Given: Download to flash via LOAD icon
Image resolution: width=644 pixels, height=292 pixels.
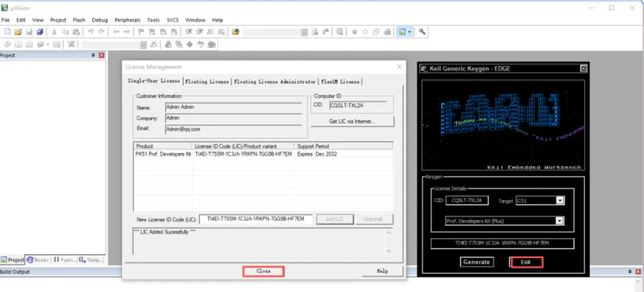Looking at the screenshot, I should [71, 44].
